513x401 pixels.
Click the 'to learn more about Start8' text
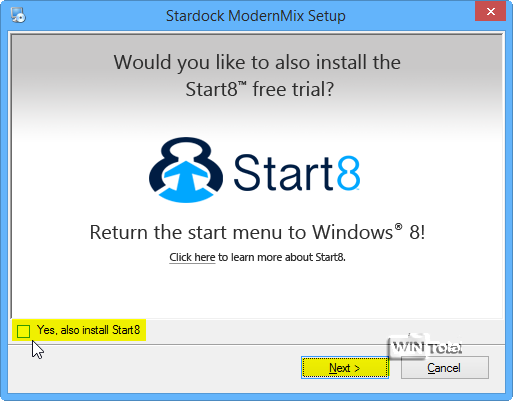[x=282, y=257]
